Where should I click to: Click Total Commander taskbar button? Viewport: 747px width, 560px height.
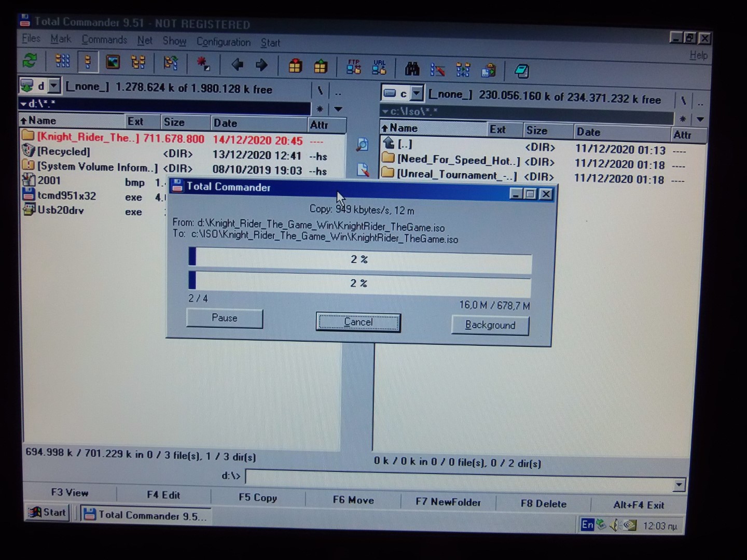(x=145, y=514)
